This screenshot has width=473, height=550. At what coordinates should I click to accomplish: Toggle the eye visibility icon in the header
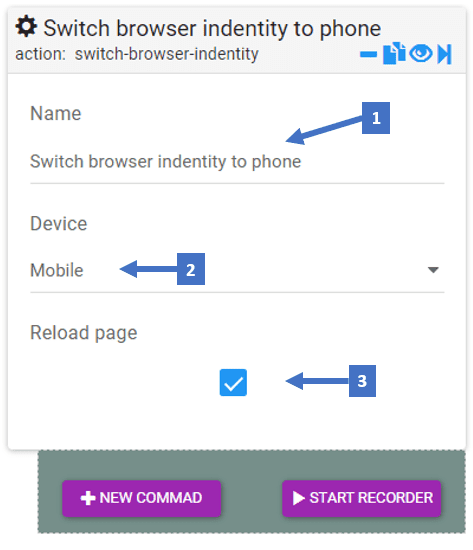(421, 54)
